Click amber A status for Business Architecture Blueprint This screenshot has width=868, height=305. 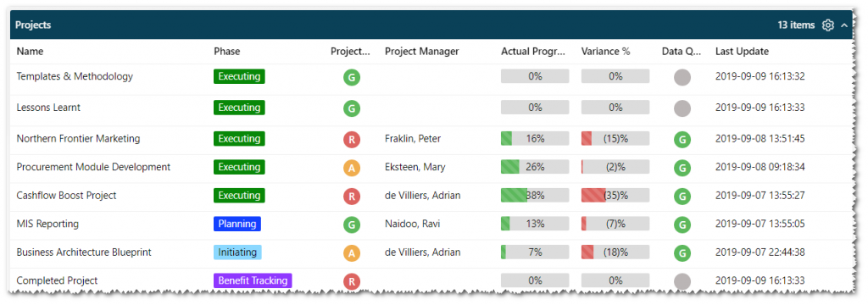(352, 253)
